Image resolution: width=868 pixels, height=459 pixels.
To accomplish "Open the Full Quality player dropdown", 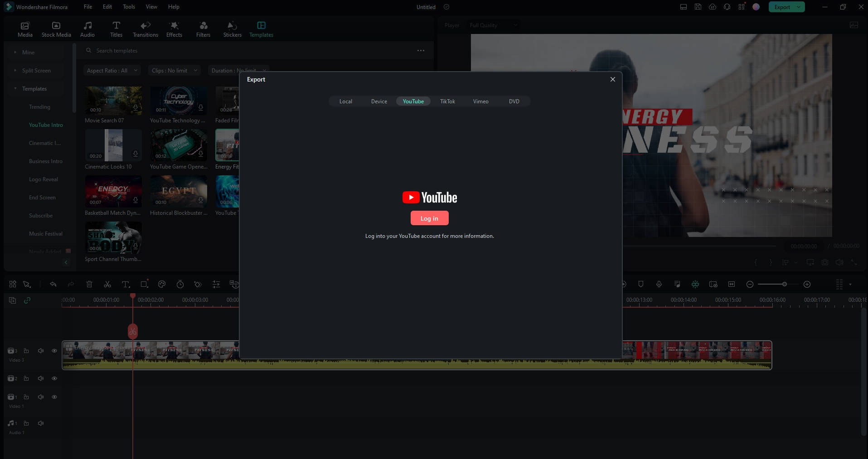I will coord(493,25).
